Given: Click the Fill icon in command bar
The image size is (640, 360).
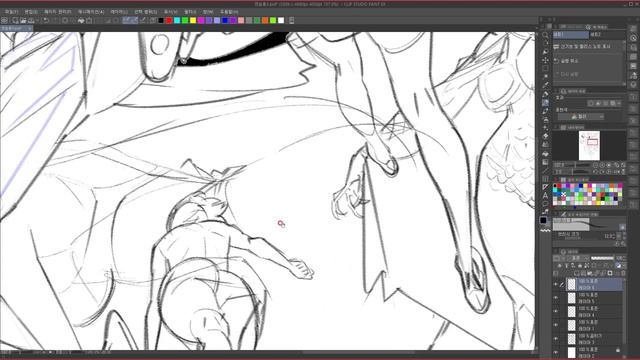Looking at the screenshot, I should tap(81, 20).
